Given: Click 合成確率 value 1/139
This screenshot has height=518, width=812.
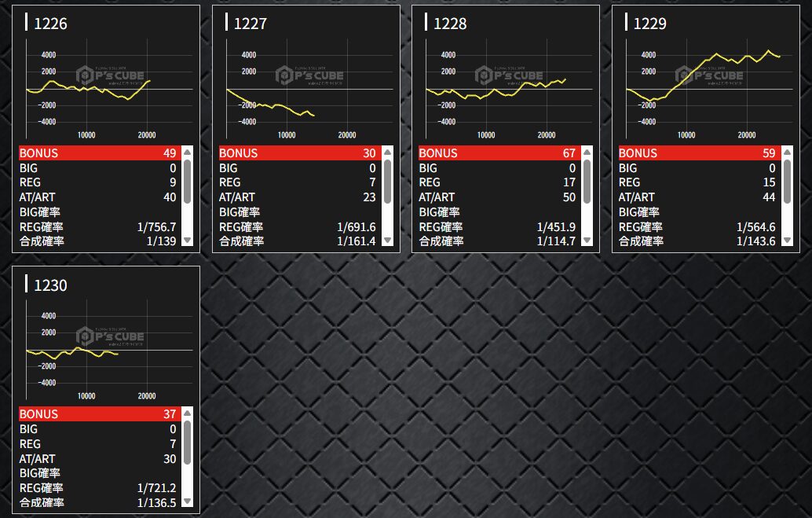Looking at the screenshot, I should [161, 241].
